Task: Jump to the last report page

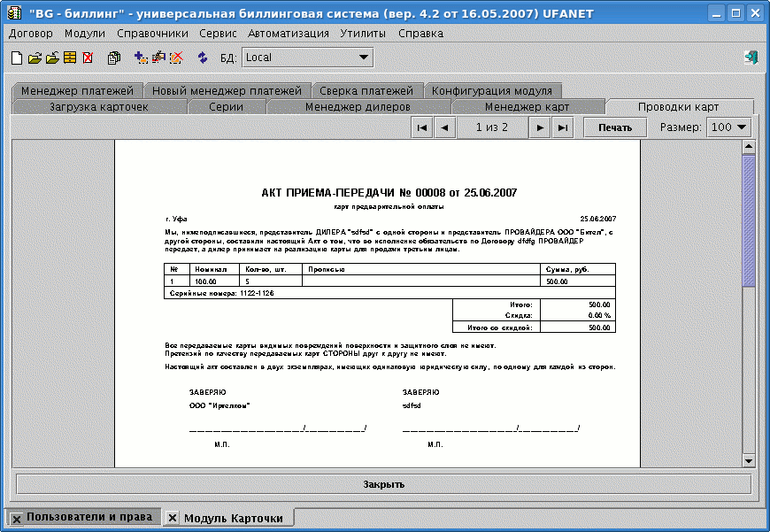Action: [x=562, y=127]
